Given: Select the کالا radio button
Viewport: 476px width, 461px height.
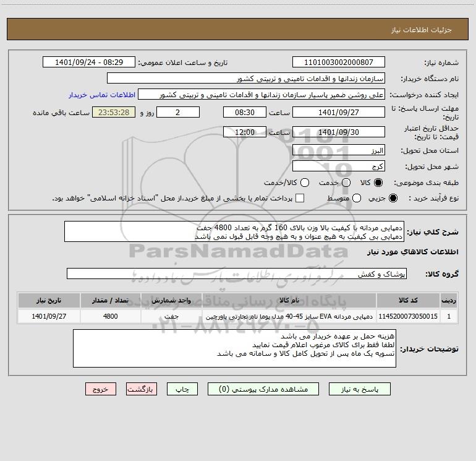Looking at the screenshot, I should tap(378, 183).
